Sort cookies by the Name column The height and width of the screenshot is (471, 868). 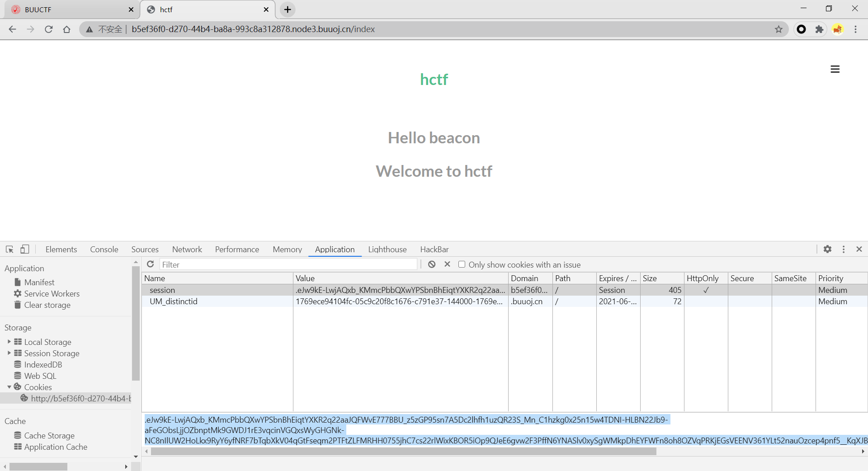click(x=217, y=278)
